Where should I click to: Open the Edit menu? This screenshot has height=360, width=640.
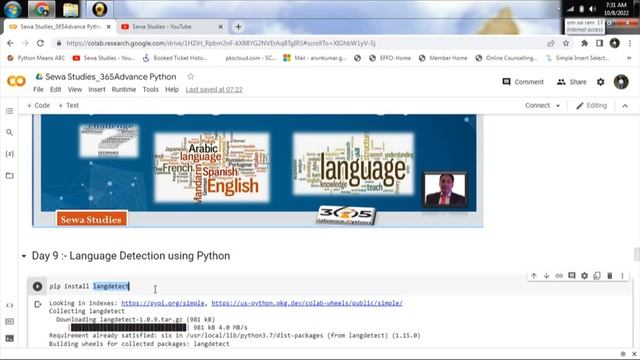click(56, 89)
